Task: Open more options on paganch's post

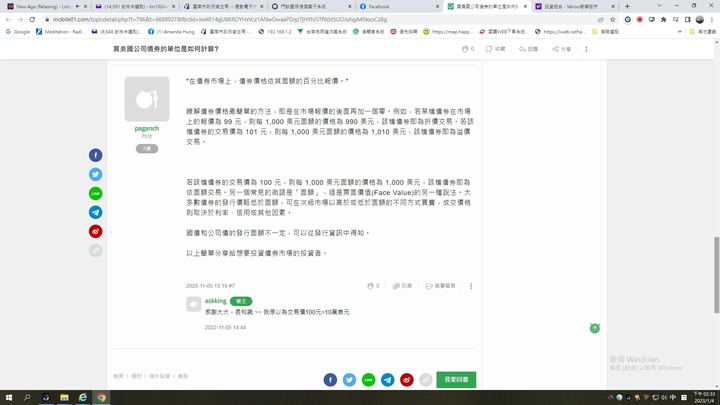Action: [471, 286]
